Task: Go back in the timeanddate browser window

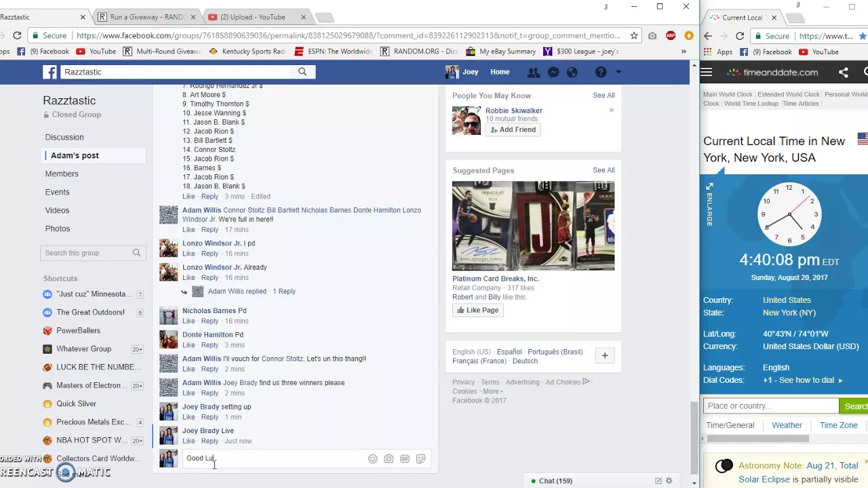Action: 708,36
